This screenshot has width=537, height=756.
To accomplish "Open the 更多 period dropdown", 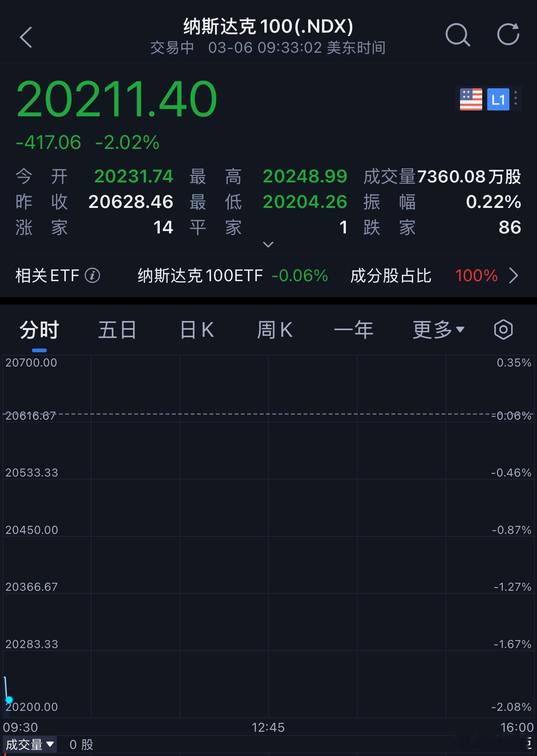I will pyautogui.click(x=439, y=330).
